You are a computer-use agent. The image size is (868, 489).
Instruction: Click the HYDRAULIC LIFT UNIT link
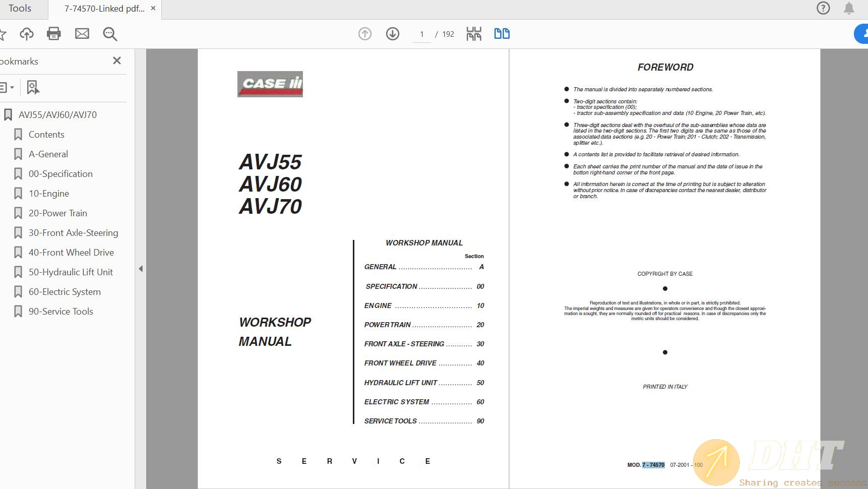(x=424, y=383)
